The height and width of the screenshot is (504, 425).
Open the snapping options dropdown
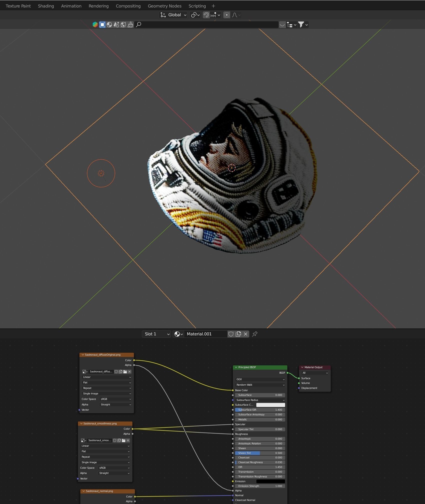[x=215, y=15]
